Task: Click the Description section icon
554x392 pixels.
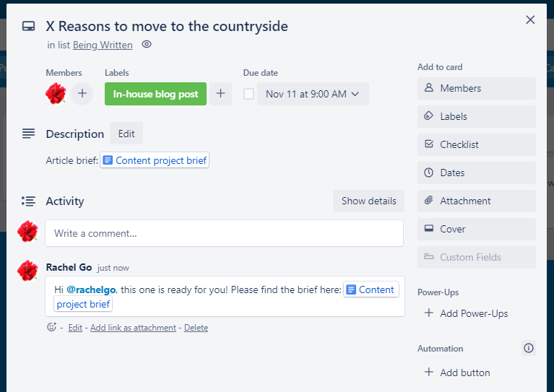Action: (x=29, y=134)
